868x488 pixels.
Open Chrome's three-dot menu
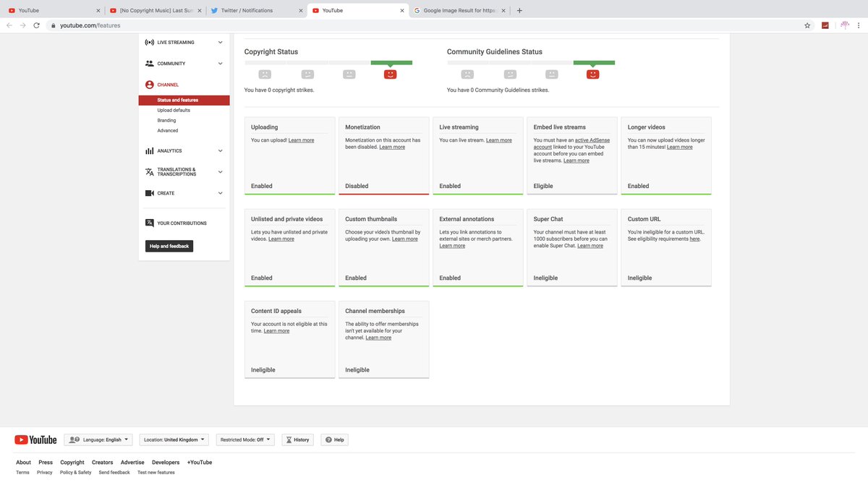(860, 25)
